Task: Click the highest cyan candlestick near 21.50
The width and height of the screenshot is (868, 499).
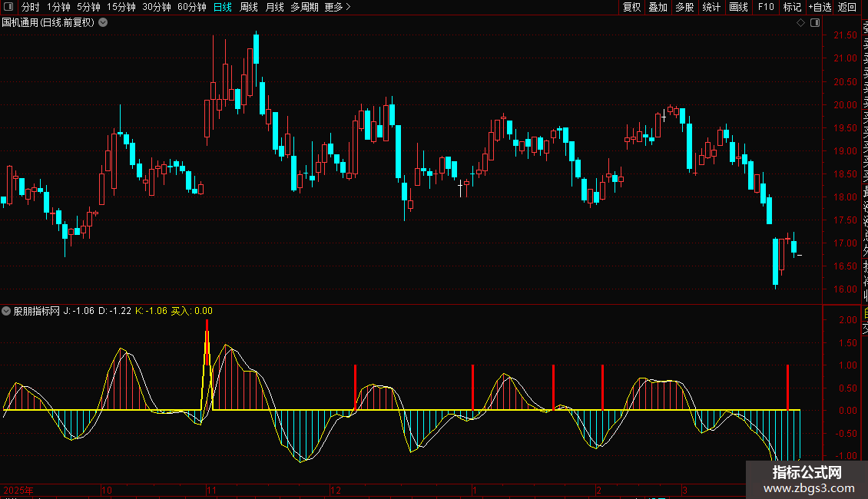Action: [x=257, y=48]
